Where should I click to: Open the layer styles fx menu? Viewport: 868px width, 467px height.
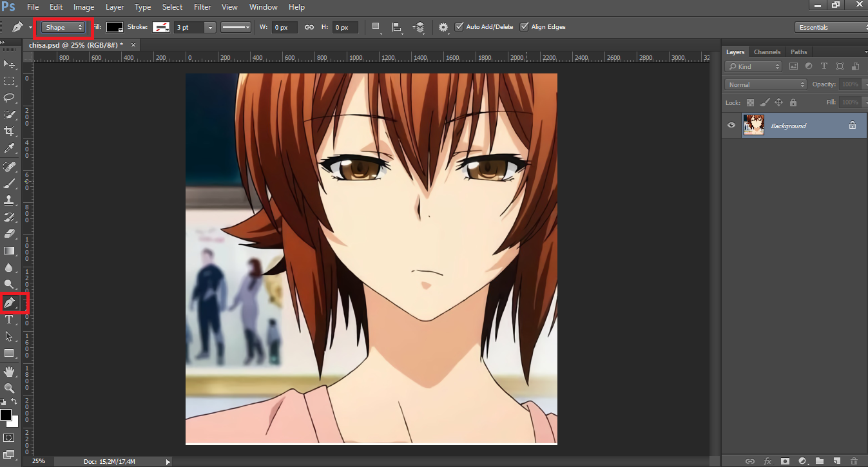(768, 461)
